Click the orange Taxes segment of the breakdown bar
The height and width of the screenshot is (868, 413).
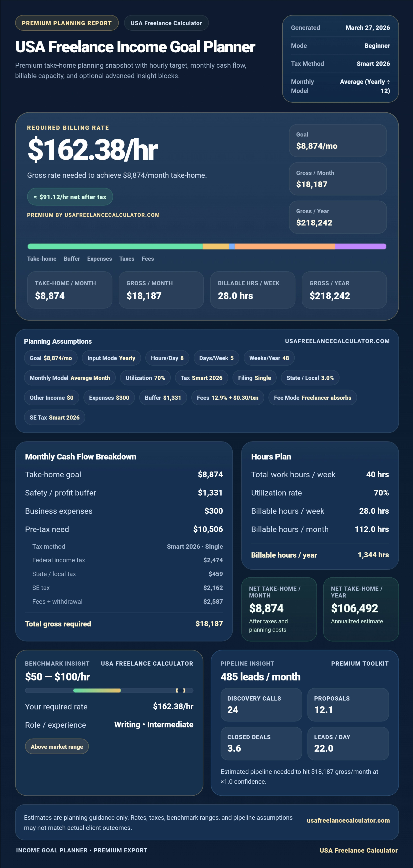pyautogui.click(x=285, y=247)
